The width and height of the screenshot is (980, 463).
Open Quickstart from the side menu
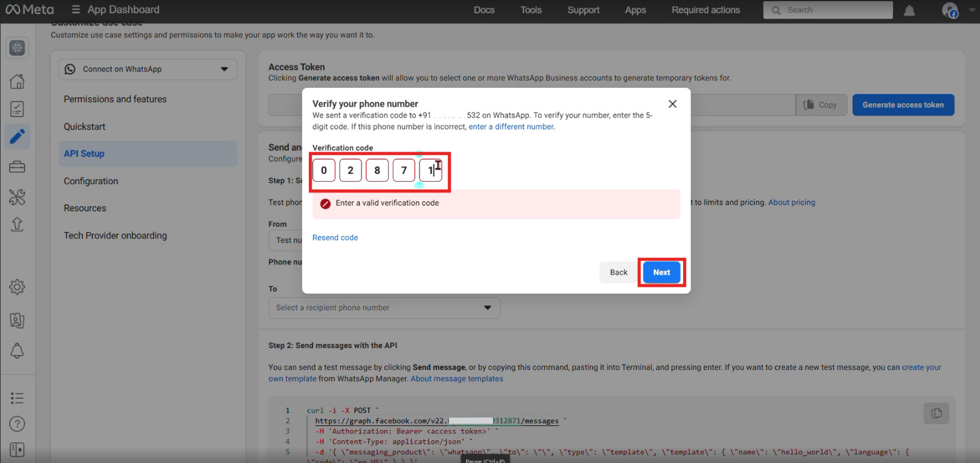click(84, 127)
